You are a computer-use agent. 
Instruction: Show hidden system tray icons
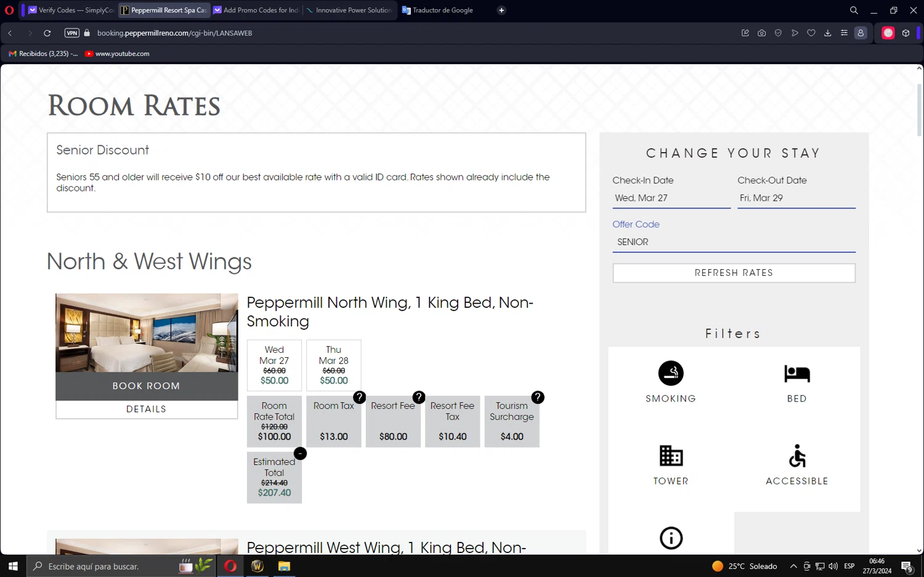[x=793, y=567]
